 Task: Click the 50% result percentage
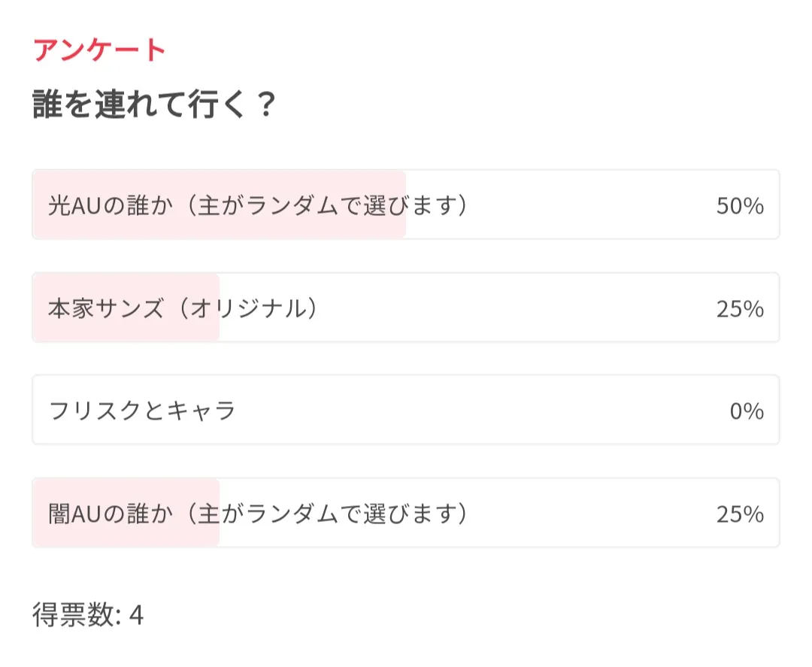tap(740, 206)
